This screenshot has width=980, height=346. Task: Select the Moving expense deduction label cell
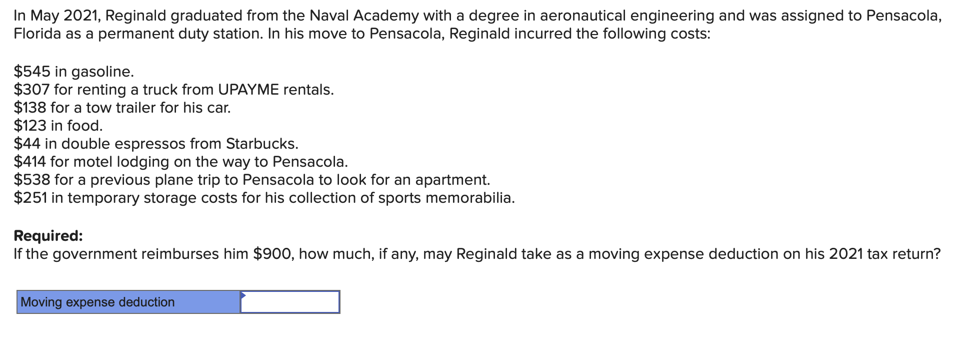point(128,302)
